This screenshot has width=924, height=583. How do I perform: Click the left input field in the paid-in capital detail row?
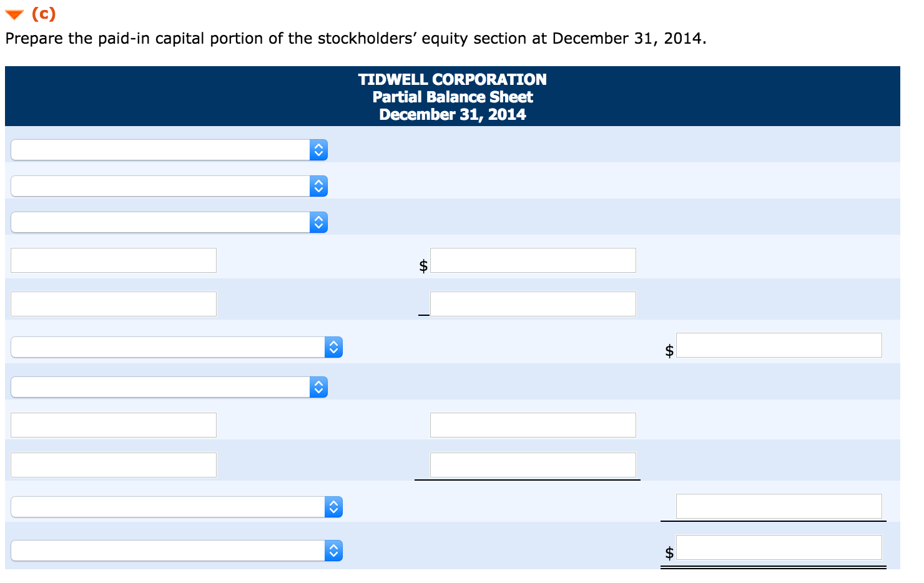[113, 424]
